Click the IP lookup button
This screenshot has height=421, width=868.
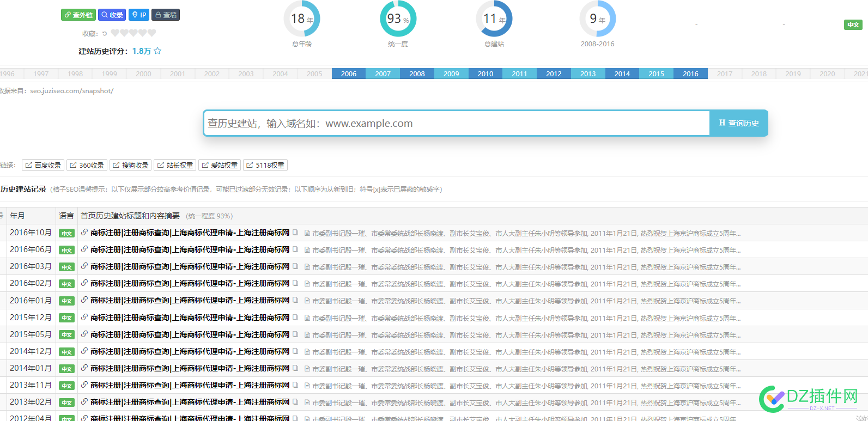click(x=139, y=15)
